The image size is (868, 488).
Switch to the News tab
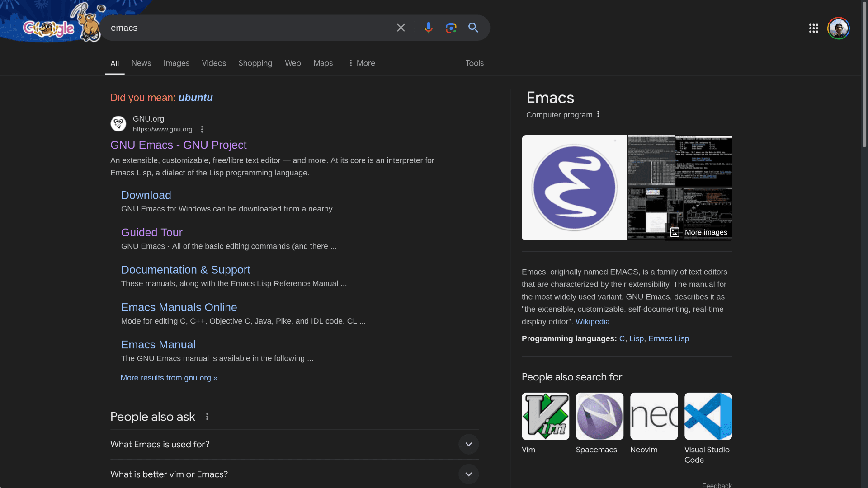point(141,63)
